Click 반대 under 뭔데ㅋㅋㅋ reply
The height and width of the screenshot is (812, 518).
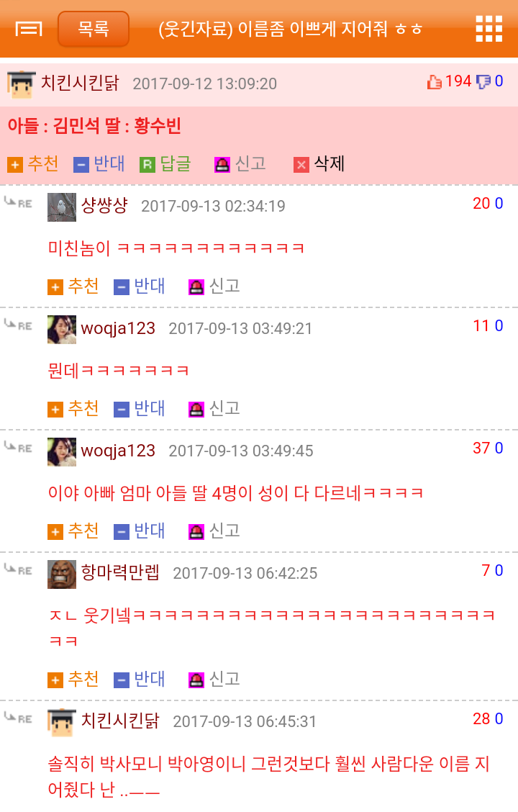[x=139, y=409]
